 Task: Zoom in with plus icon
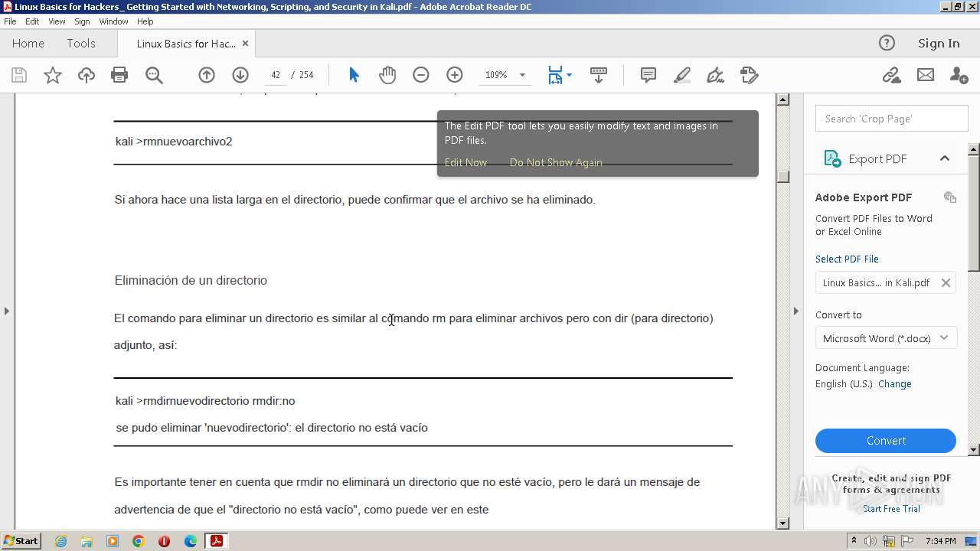point(455,75)
